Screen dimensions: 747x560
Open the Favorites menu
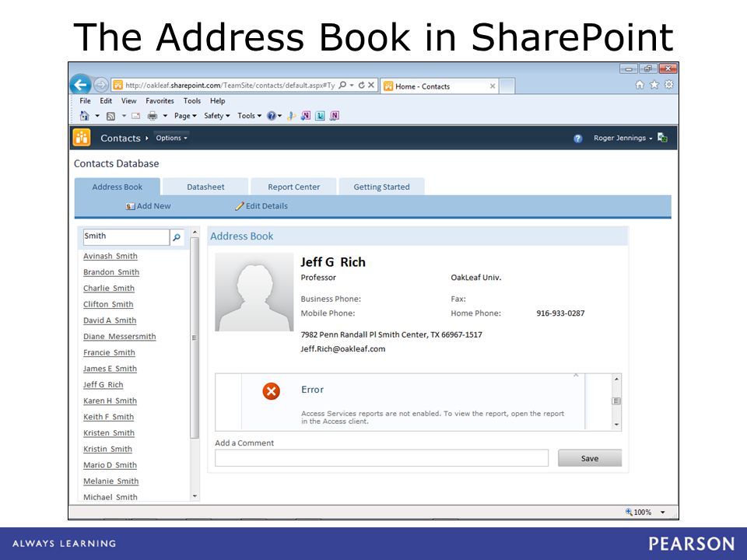tap(160, 101)
